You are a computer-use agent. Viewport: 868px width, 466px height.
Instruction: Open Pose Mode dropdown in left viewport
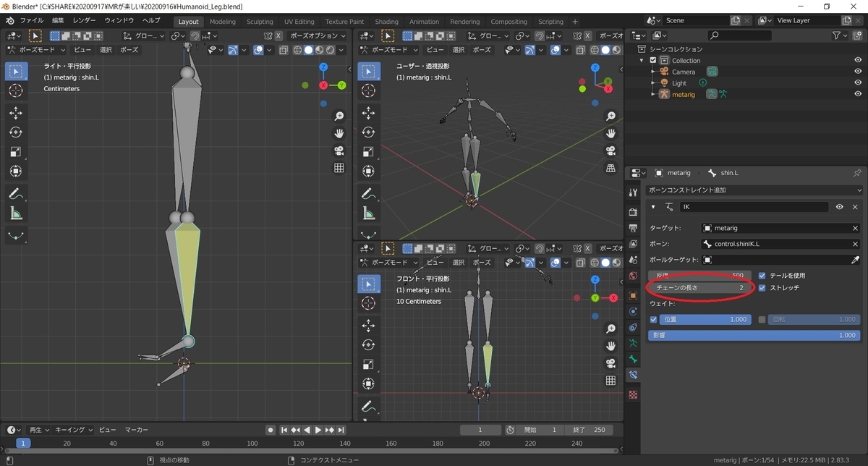coord(36,50)
